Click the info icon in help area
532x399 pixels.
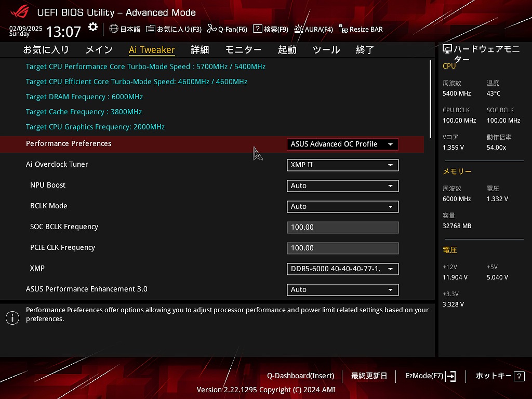(x=12, y=318)
